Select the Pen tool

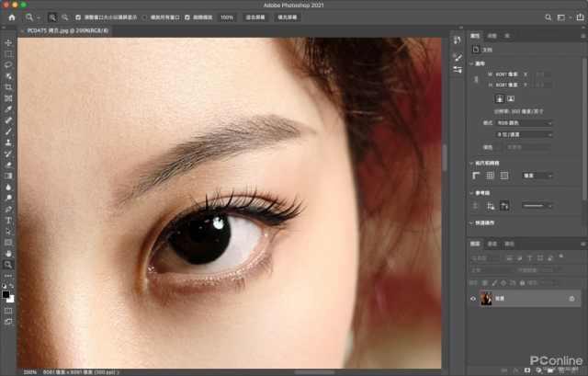point(8,210)
